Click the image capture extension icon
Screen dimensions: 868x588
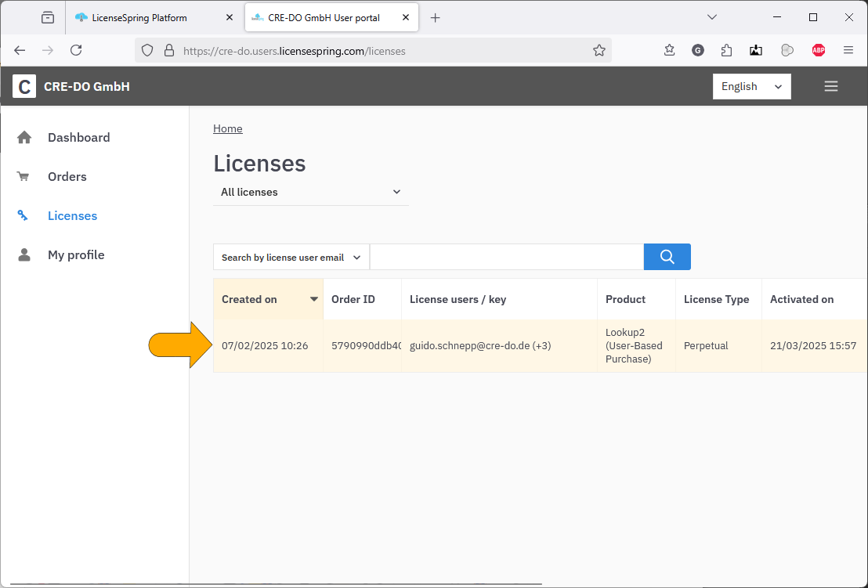point(756,50)
